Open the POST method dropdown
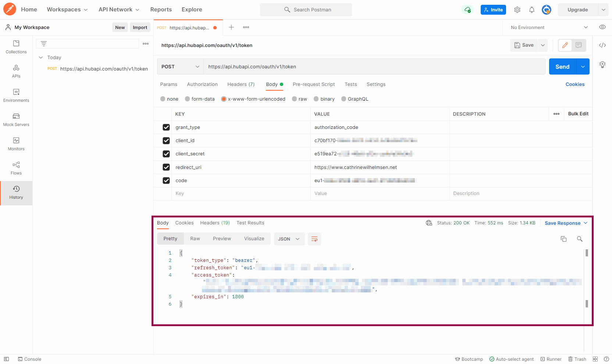Image resolution: width=612 pixels, height=364 pixels. click(x=180, y=67)
